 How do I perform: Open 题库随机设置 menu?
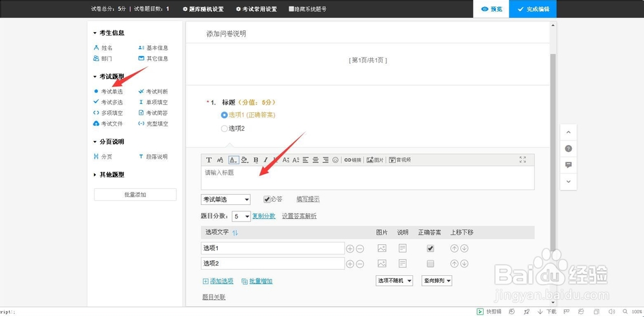click(x=203, y=8)
